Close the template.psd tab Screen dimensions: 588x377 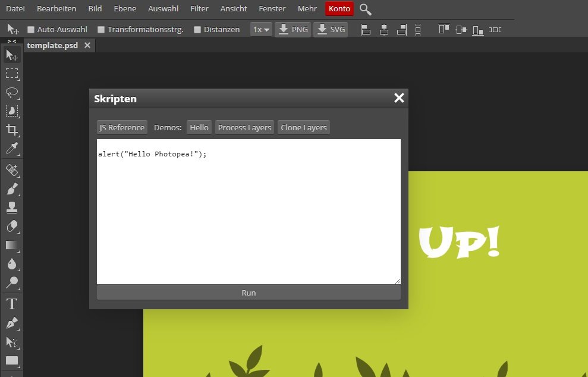point(87,45)
